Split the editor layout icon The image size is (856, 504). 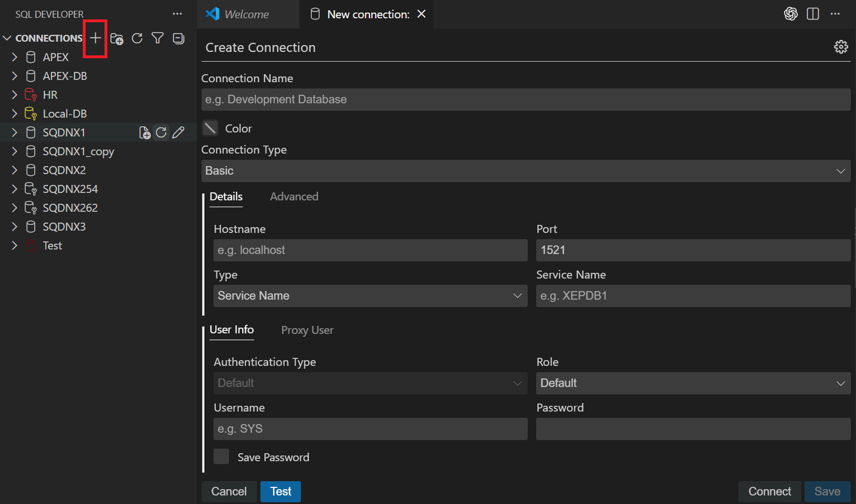tap(813, 14)
